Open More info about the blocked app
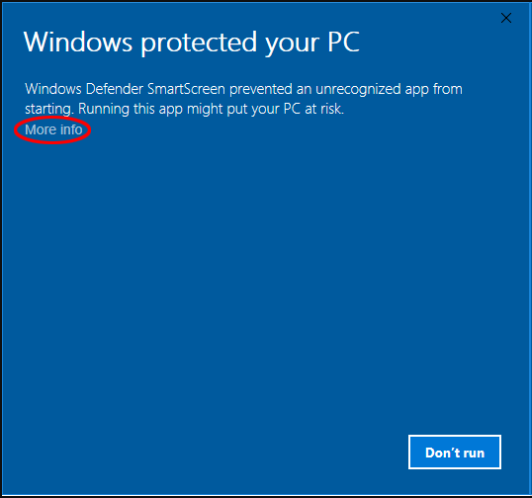Image resolution: width=532 pixels, height=498 pixels. (x=54, y=130)
